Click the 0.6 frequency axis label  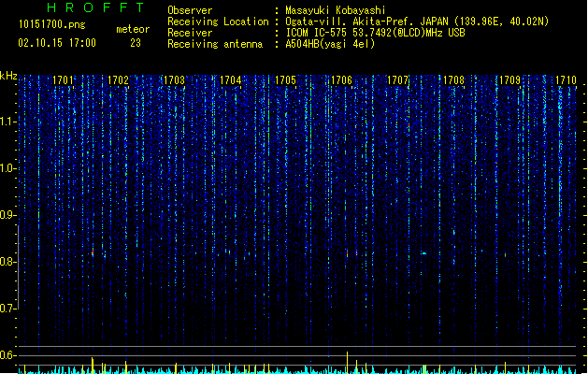pyautogui.click(x=7, y=355)
